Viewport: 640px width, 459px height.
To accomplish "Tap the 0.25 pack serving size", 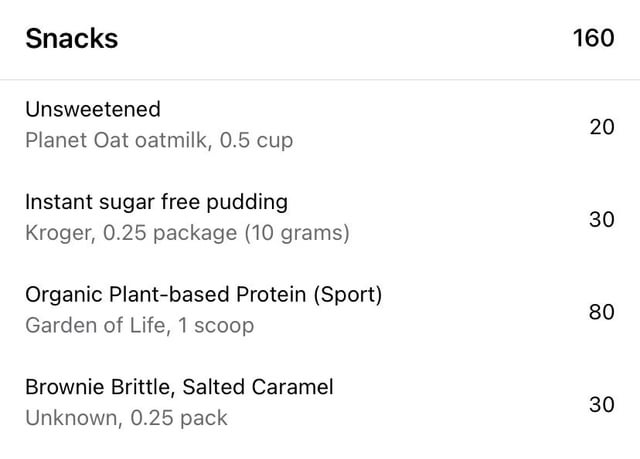I will point(179,418).
